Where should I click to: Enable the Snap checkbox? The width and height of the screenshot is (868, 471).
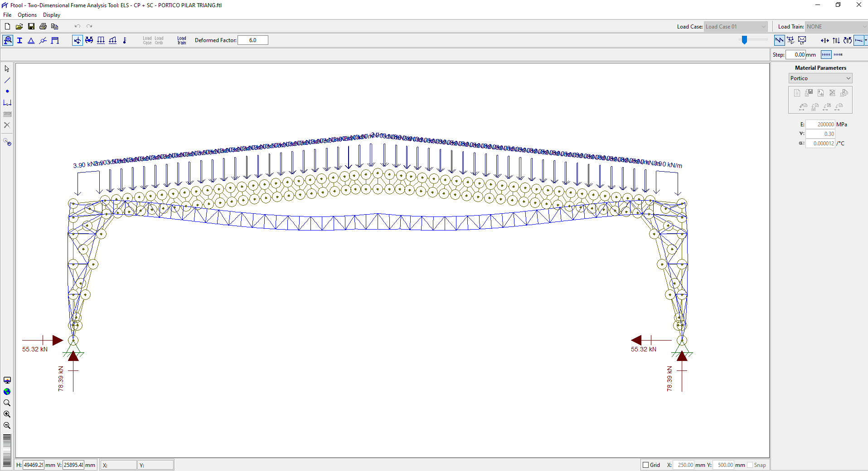(x=750, y=465)
